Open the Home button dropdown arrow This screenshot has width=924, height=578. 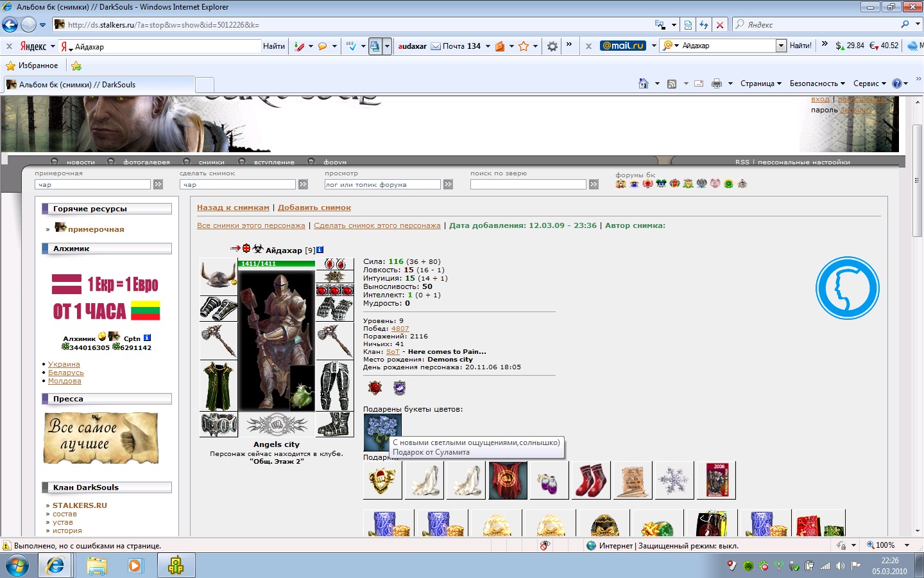coord(657,83)
